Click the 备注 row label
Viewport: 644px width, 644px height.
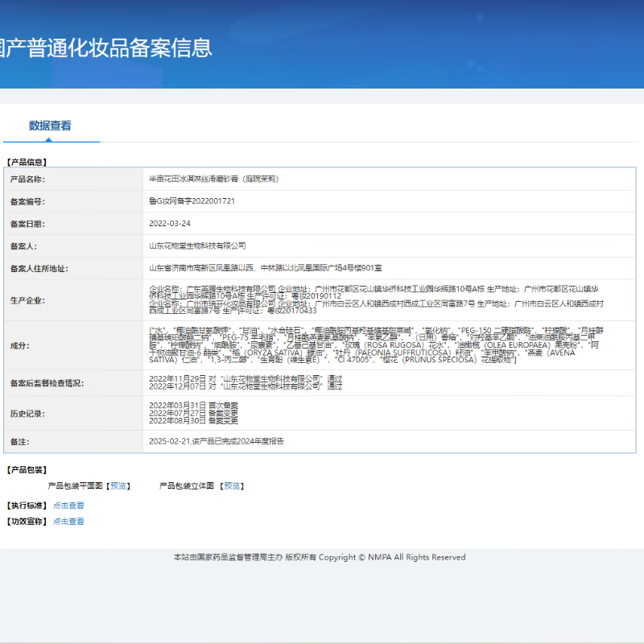tap(19, 442)
